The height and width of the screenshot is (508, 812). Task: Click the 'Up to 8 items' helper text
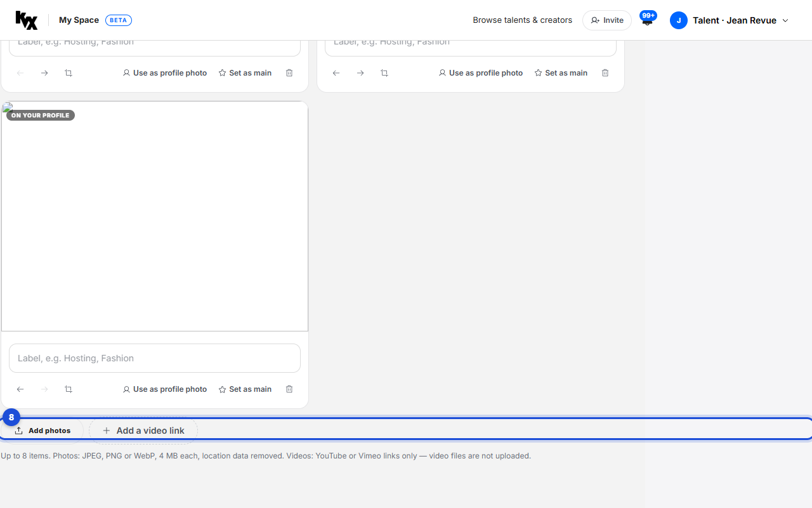tap(266, 456)
